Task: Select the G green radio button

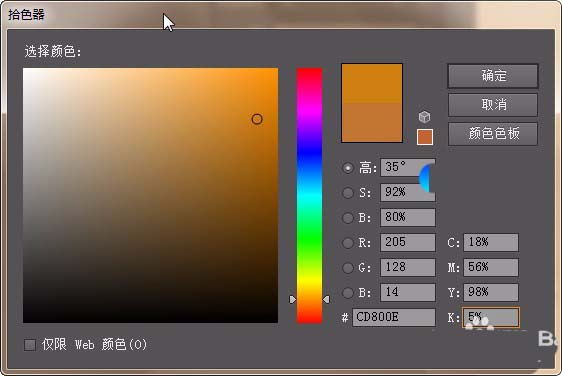Action: coord(348,268)
